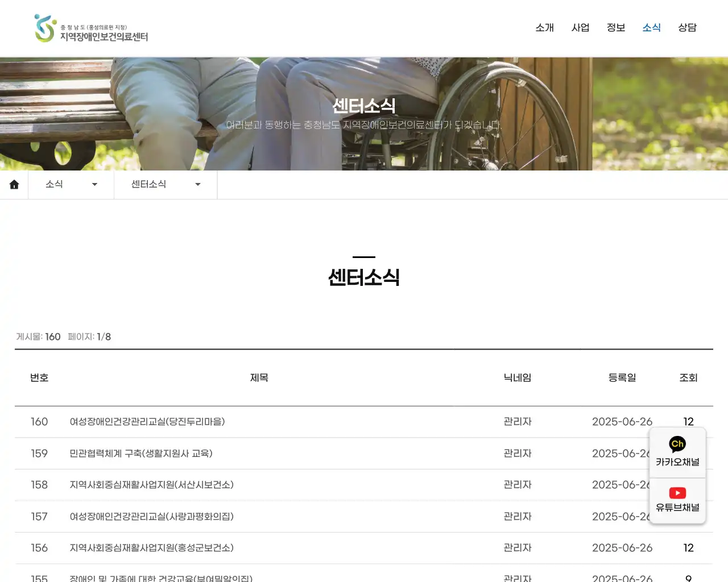Screen dimensions: 728x582
Task: Click post number 156
Action: click(x=39, y=548)
